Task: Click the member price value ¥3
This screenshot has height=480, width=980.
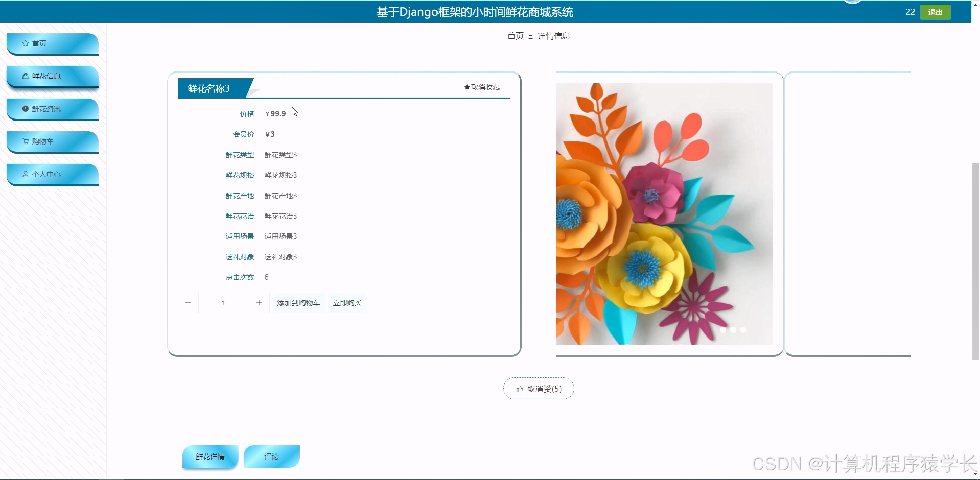Action: point(270,134)
